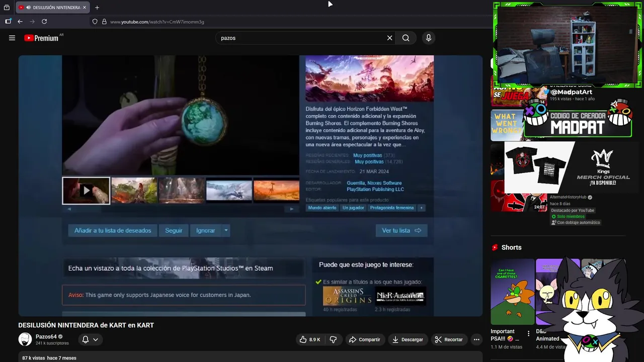Click 241 k suscriptores text
Image resolution: width=644 pixels, height=362 pixels.
(x=52, y=343)
